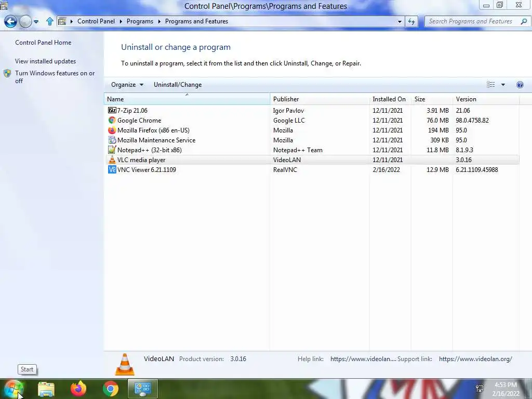Viewport: 532px width, 399px height.
Task: Select Mozilla Maintenance Service entry
Action: [x=156, y=140]
